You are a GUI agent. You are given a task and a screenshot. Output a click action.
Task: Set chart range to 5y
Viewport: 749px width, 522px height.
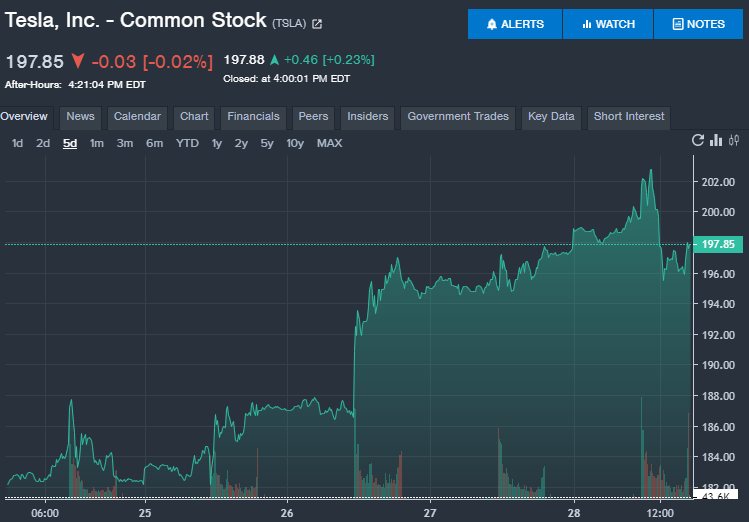pyautogui.click(x=267, y=143)
